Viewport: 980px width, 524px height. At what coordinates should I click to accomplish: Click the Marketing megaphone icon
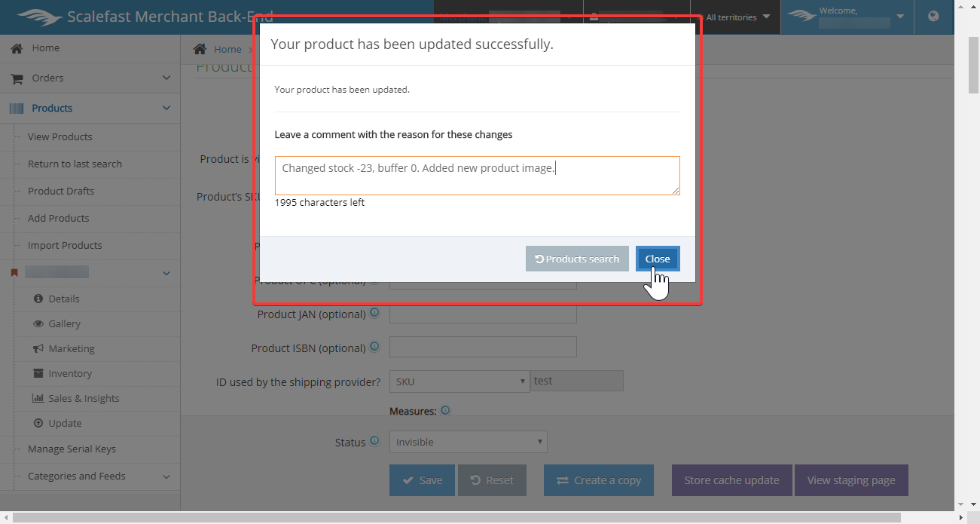38,348
